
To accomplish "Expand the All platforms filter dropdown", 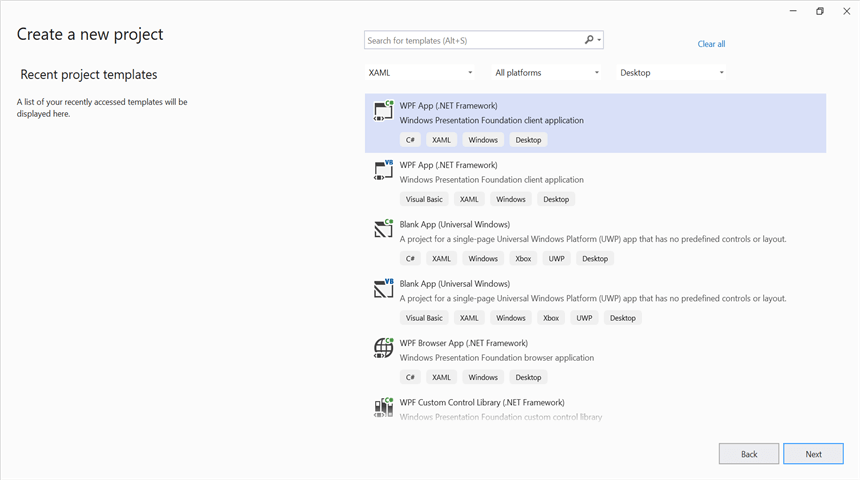I will click(x=547, y=73).
